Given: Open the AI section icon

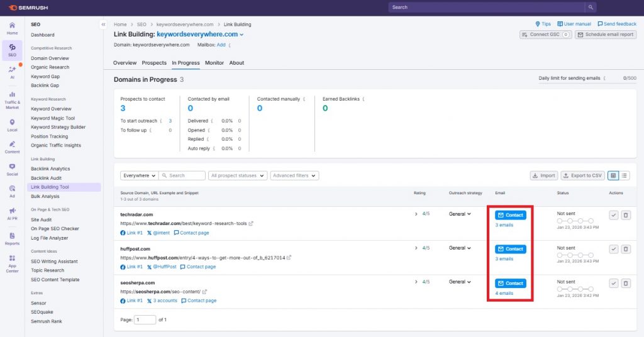Looking at the screenshot, I should click(x=13, y=72).
